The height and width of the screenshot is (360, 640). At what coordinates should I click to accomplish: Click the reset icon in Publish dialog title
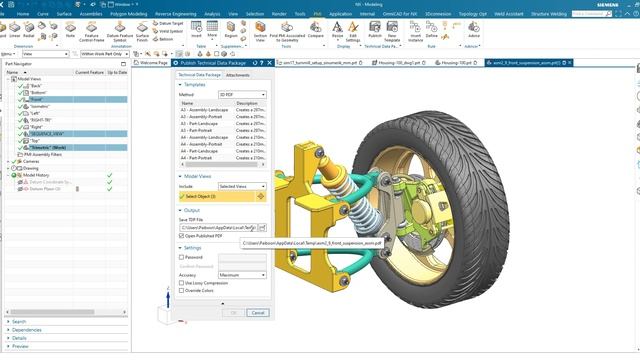point(255,63)
